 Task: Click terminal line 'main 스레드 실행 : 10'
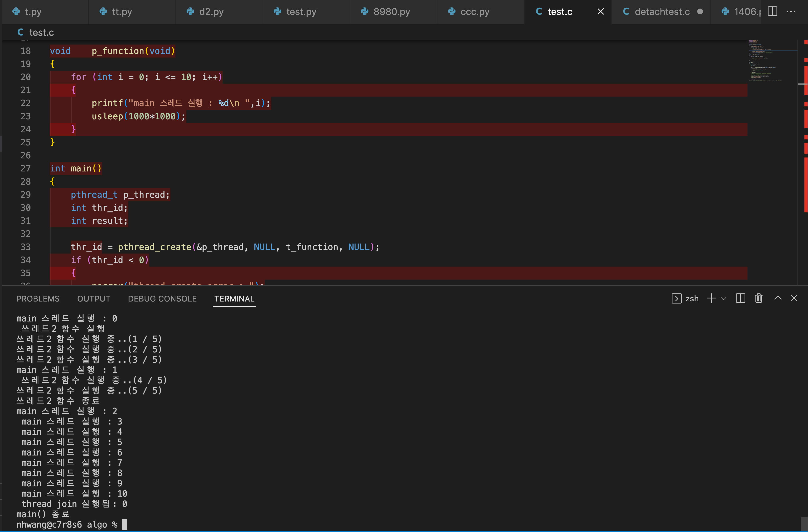[x=74, y=494]
